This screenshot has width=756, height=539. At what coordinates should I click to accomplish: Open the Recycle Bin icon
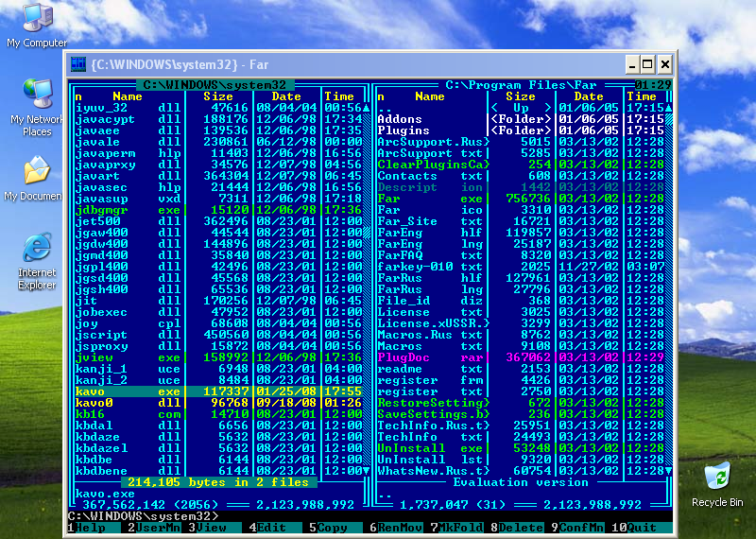coord(717,484)
